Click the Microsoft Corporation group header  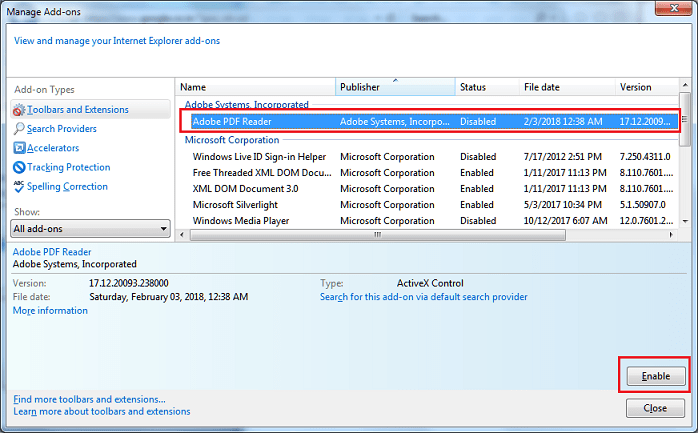point(232,140)
